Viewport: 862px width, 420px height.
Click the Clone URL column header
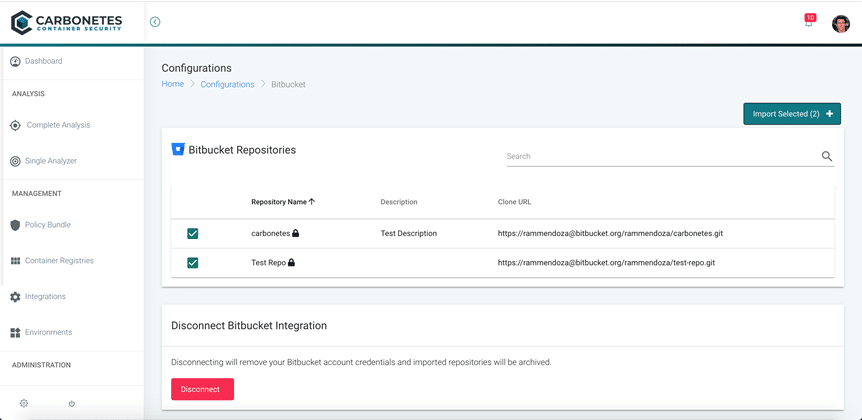(x=515, y=202)
